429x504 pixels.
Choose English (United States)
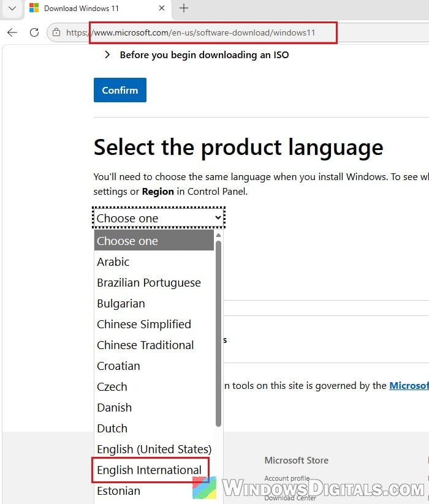(154, 449)
